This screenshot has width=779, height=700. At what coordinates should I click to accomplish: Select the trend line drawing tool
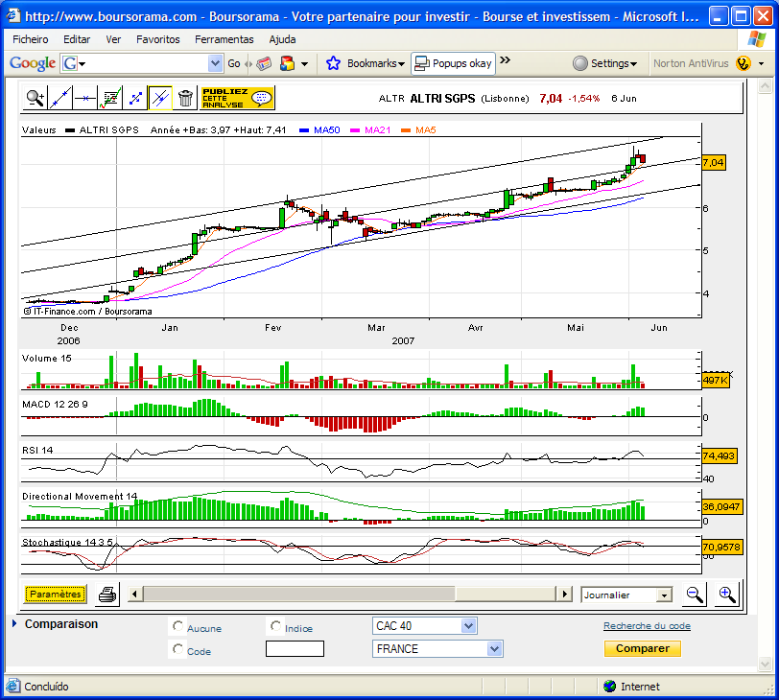(60, 98)
